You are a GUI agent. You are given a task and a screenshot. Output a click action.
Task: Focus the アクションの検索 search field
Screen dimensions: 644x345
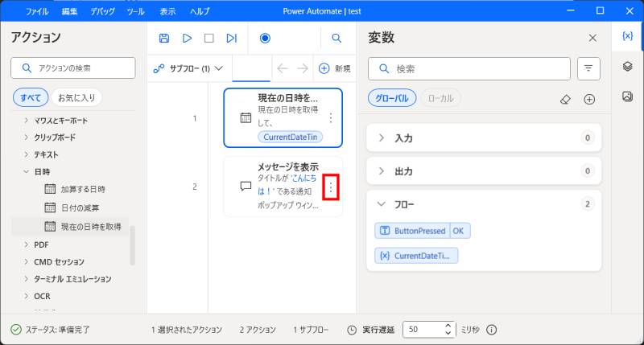click(x=73, y=68)
